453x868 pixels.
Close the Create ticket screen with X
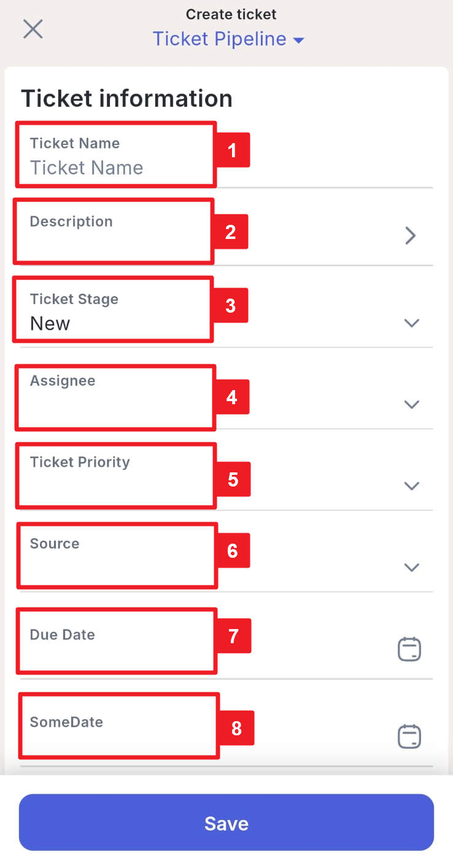[33, 29]
